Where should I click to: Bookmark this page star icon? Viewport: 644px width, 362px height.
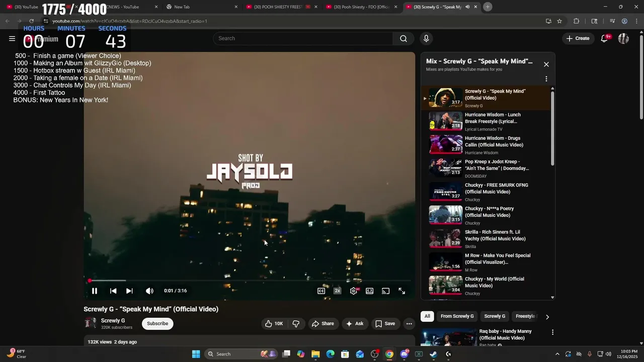559,21
